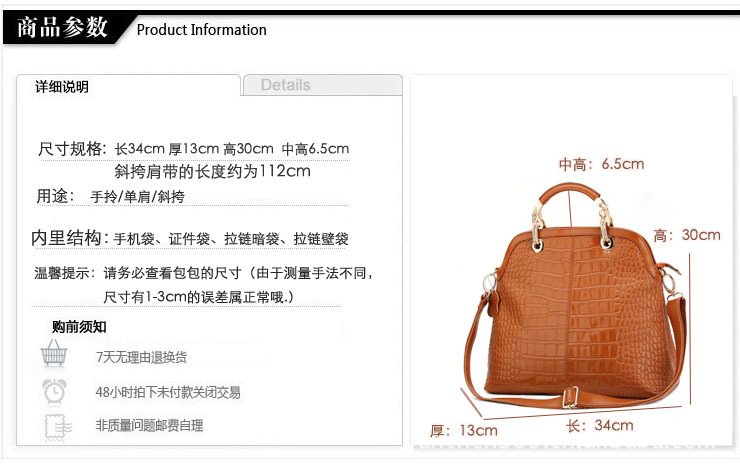The width and height of the screenshot is (740, 471).
Task: Click the 用途 手拎/单肩/斜挎 line
Action: point(110,196)
